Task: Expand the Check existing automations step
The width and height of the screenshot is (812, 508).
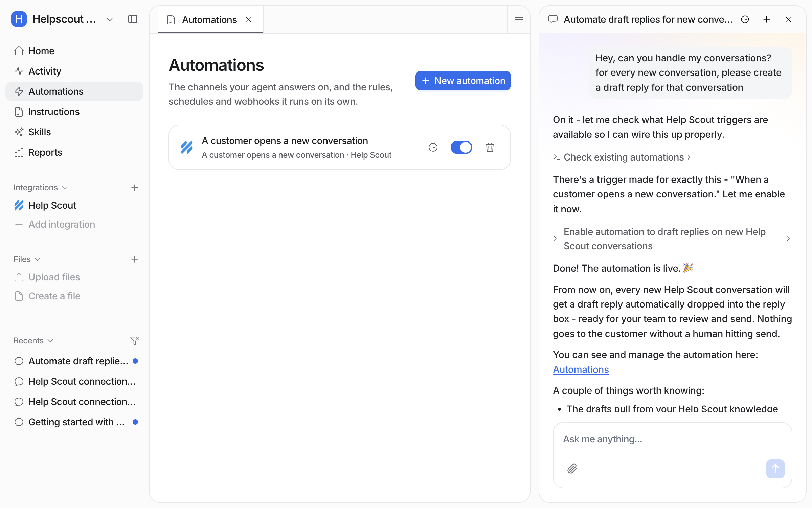Action: pos(622,157)
